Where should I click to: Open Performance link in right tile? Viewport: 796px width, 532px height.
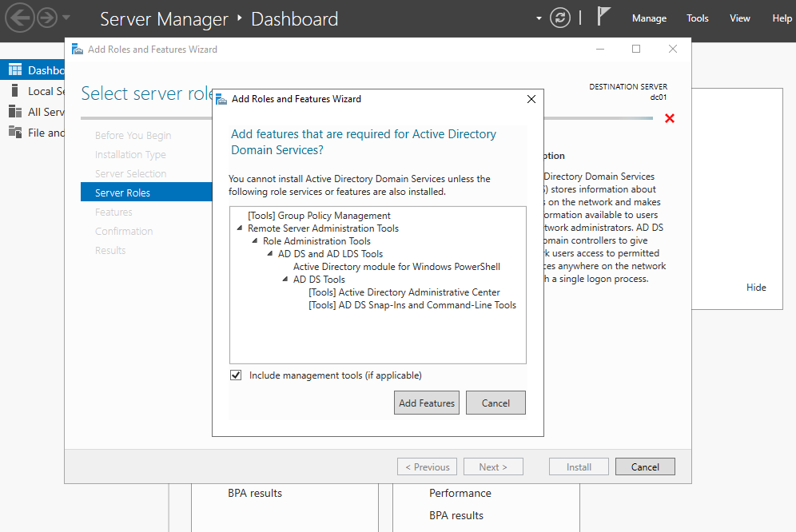tap(460, 493)
